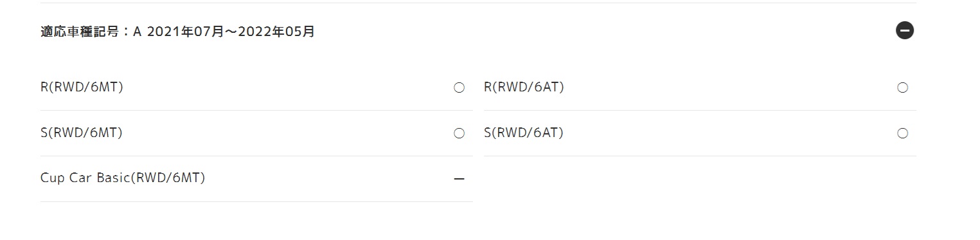Click the 2021年07月 start date in header
This screenshot has width=980, height=240.
[185, 32]
